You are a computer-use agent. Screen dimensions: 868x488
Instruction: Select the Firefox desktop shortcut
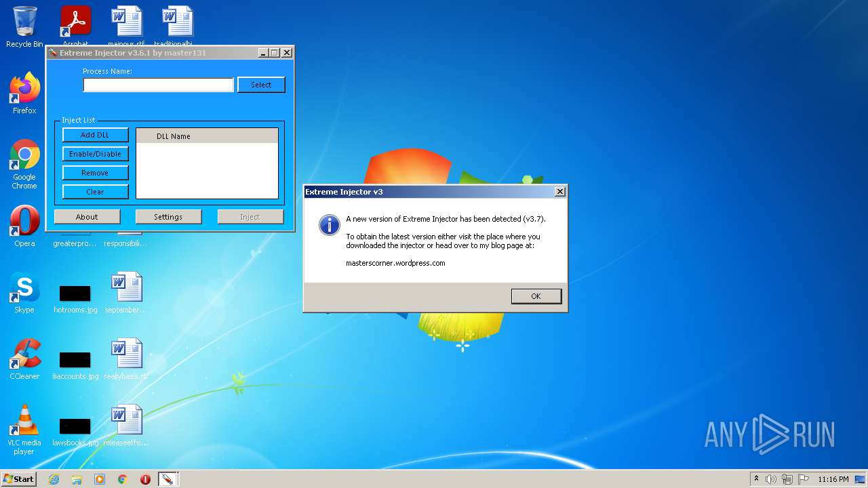point(24,93)
